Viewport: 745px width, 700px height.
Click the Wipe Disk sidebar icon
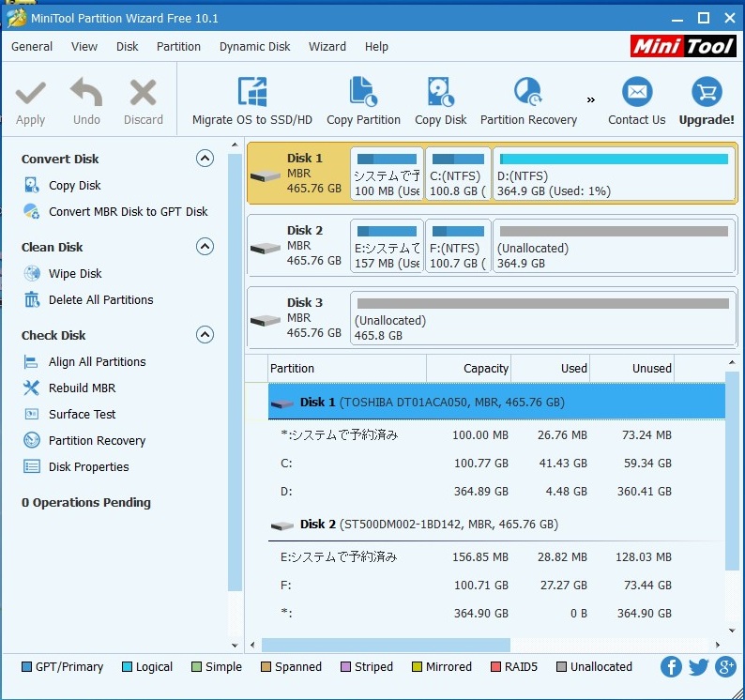(32, 274)
